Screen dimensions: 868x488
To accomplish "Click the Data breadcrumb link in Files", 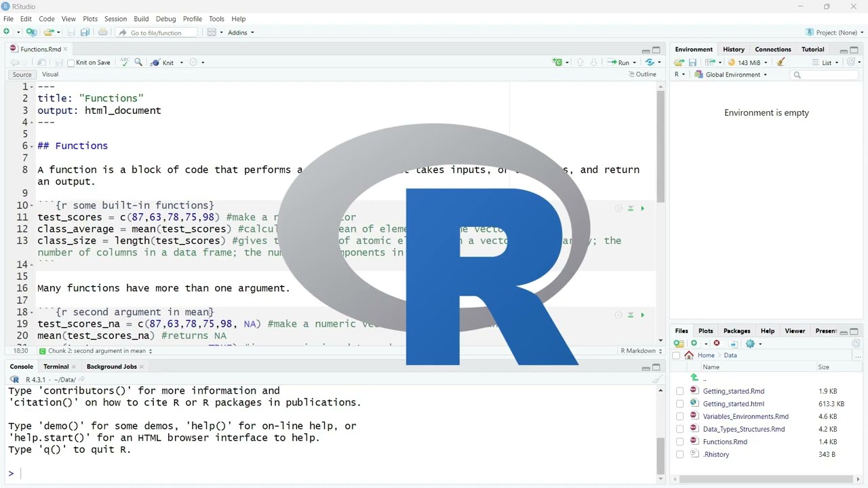I will 730,355.
